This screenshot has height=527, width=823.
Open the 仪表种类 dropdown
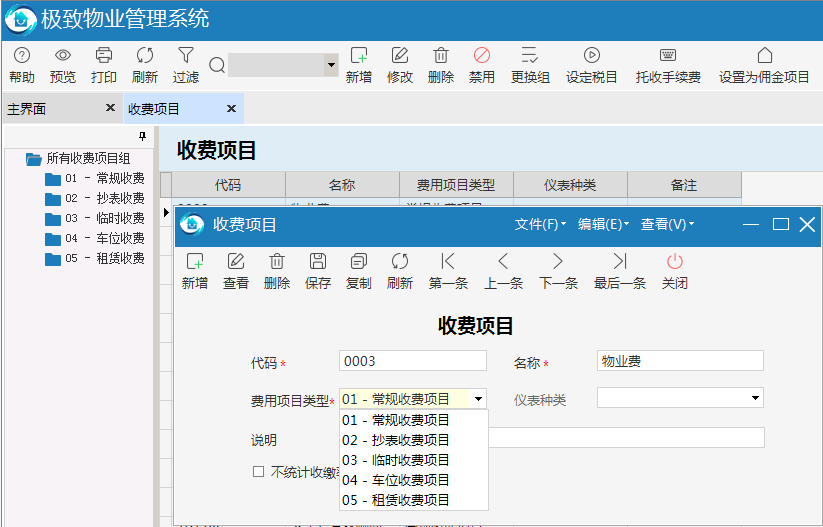[x=755, y=398]
